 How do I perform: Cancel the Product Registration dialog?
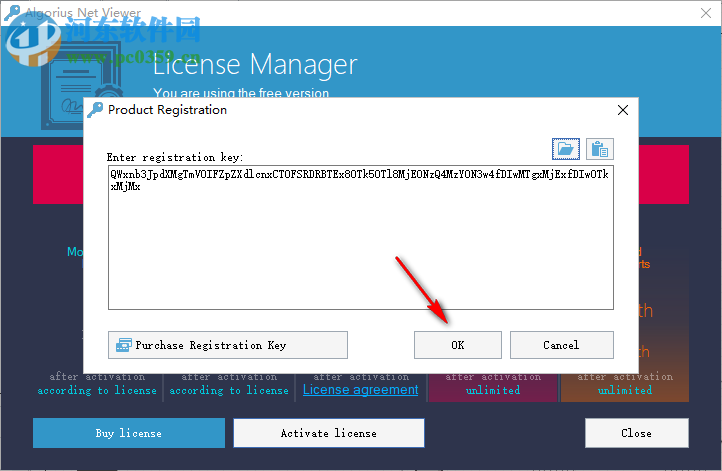click(561, 345)
